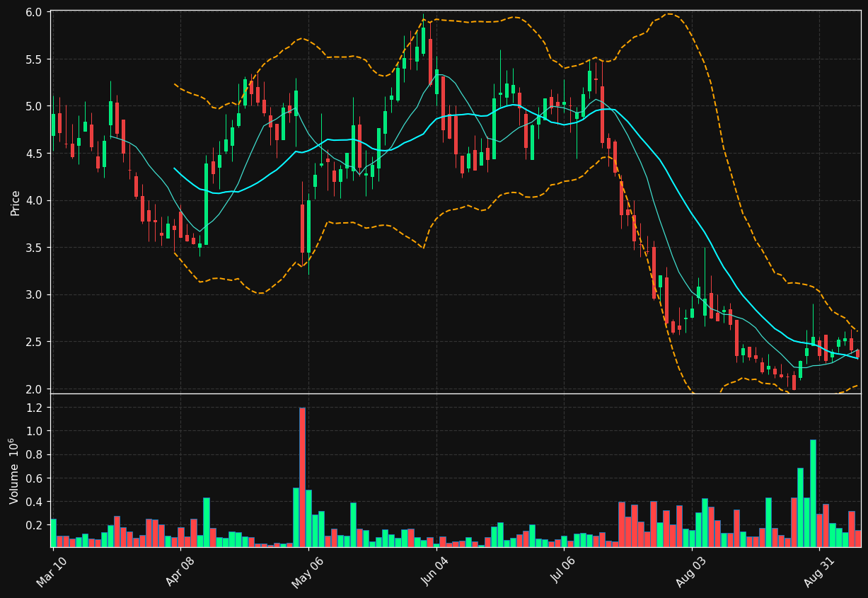The height and width of the screenshot is (598, 868).
Task: Click the 1.2 volume tick label
Action: (x=35, y=408)
